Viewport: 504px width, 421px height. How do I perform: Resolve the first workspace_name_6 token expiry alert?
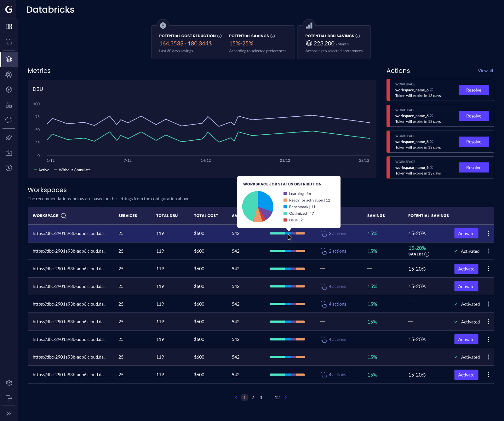pos(474,90)
